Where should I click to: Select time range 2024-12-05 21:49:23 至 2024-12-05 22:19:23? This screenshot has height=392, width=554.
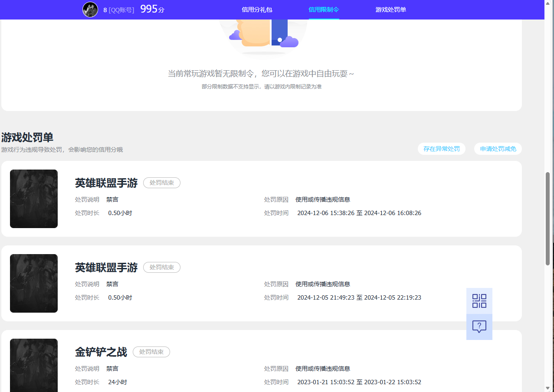359,298
